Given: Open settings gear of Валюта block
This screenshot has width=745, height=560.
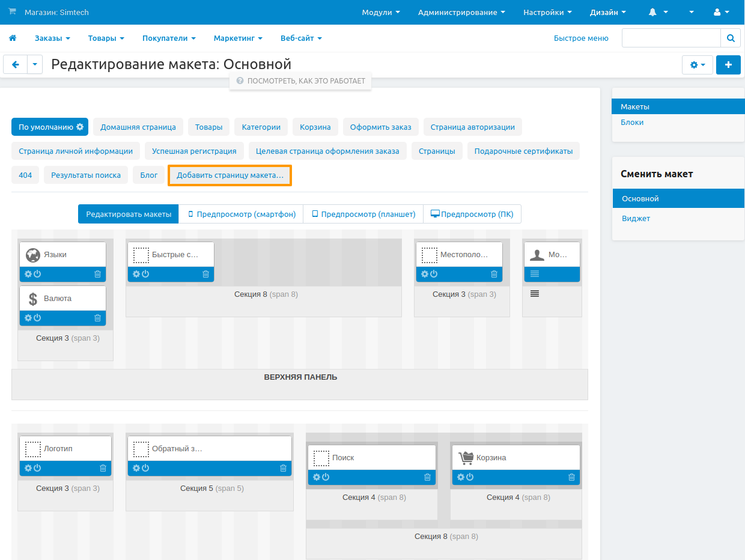Looking at the screenshot, I should point(28,318).
